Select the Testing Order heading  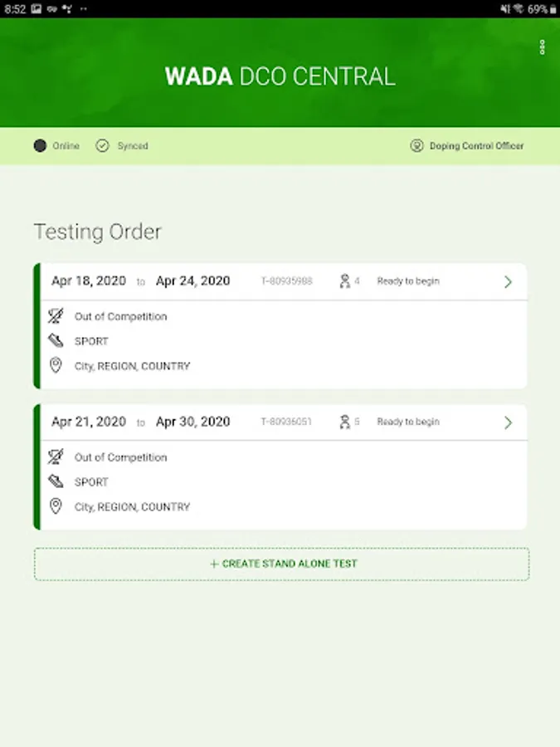pyautogui.click(x=98, y=232)
